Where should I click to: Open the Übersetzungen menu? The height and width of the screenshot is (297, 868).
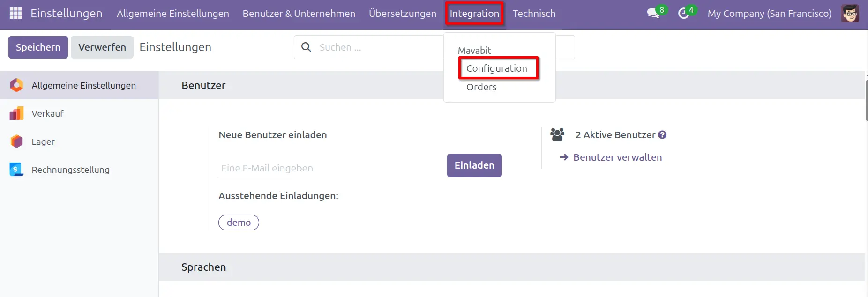click(x=402, y=13)
